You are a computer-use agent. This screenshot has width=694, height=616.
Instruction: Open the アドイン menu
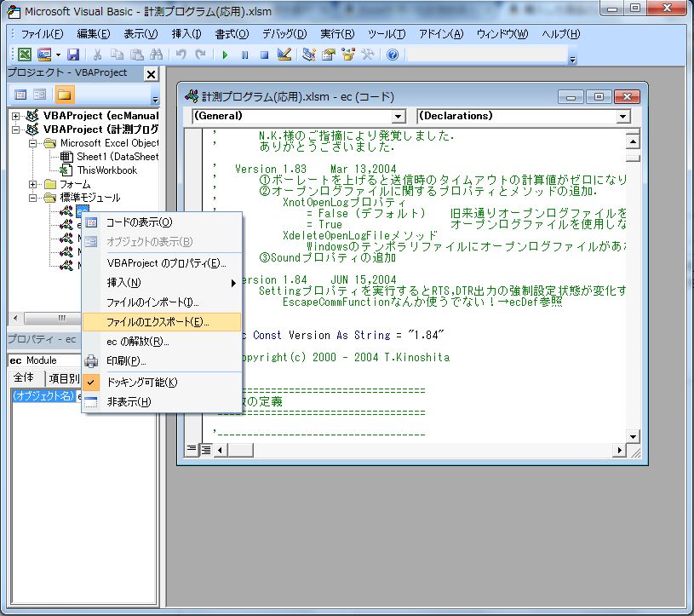tap(441, 34)
